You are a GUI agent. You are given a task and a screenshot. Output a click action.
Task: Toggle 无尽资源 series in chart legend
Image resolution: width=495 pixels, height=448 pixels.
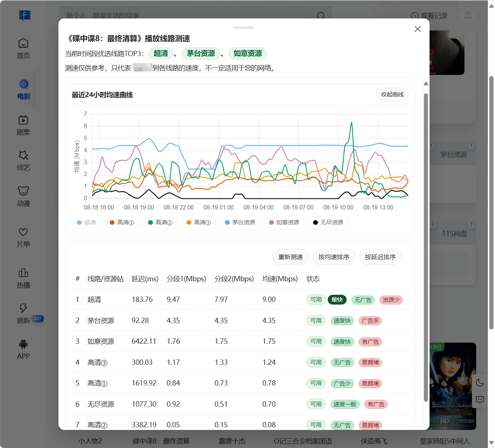click(x=328, y=222)
